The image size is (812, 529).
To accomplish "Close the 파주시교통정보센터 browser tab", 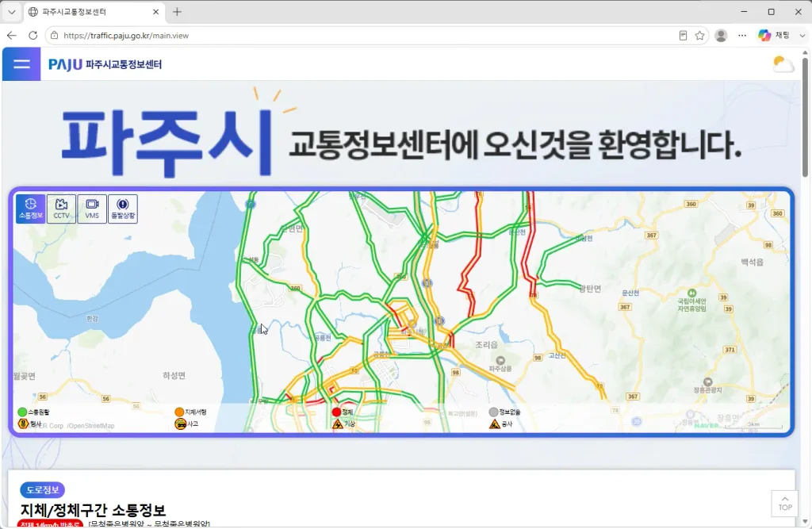I will point(156,12).
